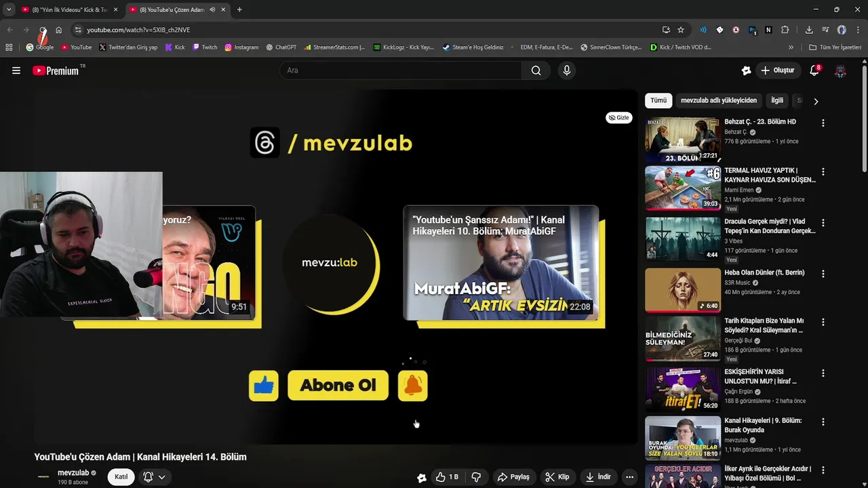Click round mevzu:lab end screen channel logo
Viewport: 868px width, 488px height.
330,263
